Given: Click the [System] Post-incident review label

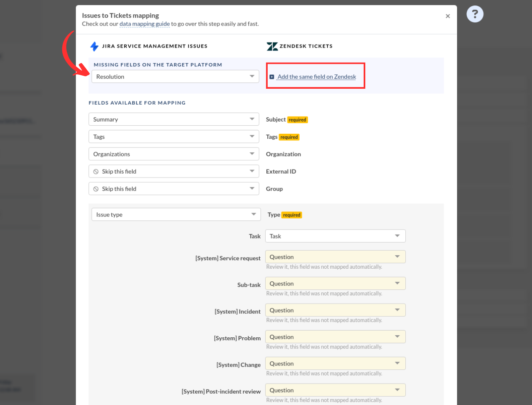Looking at the screenshot, I should (x=221, y=392).
